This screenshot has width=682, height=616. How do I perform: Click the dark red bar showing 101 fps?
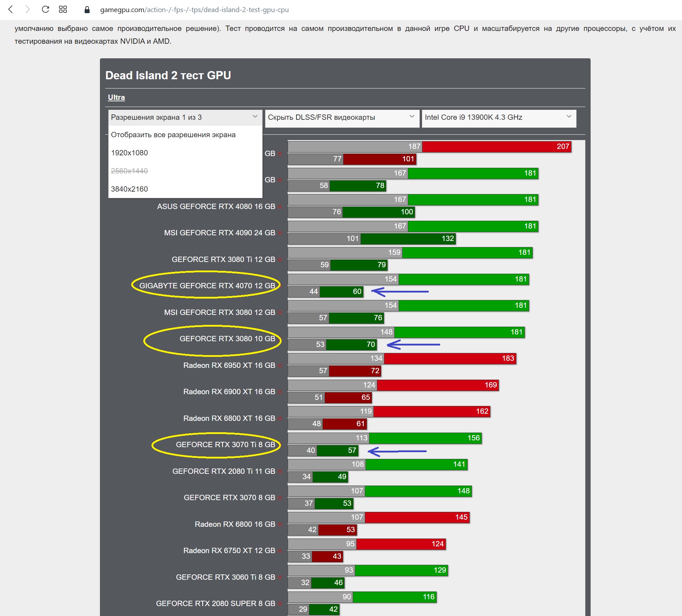[x=380, y=159]
